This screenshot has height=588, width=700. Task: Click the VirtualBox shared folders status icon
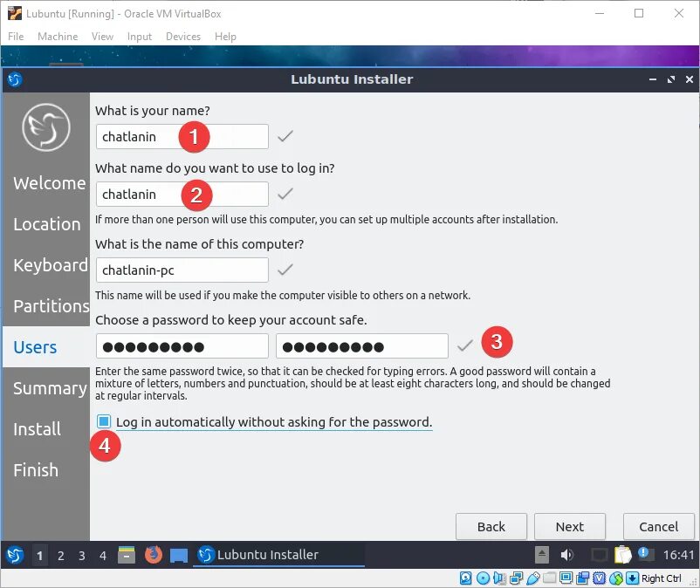[x=549, y=578]
